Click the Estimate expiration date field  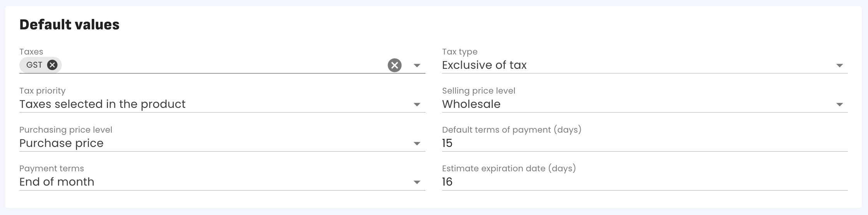[642, 182]
